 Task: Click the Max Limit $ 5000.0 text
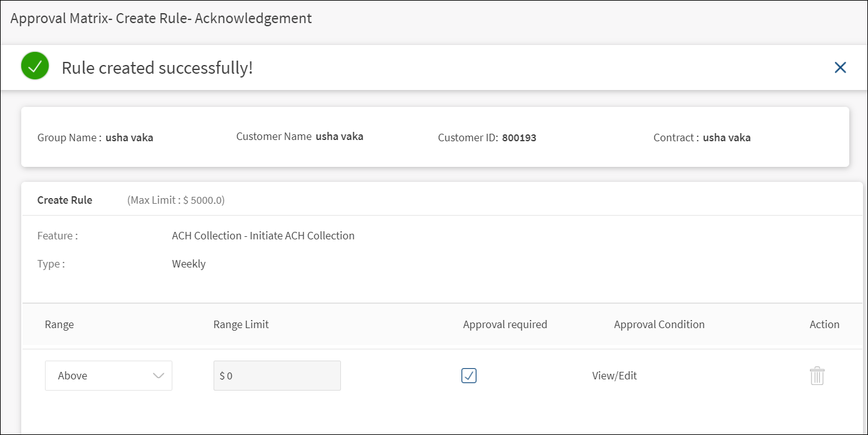[175, 200]
